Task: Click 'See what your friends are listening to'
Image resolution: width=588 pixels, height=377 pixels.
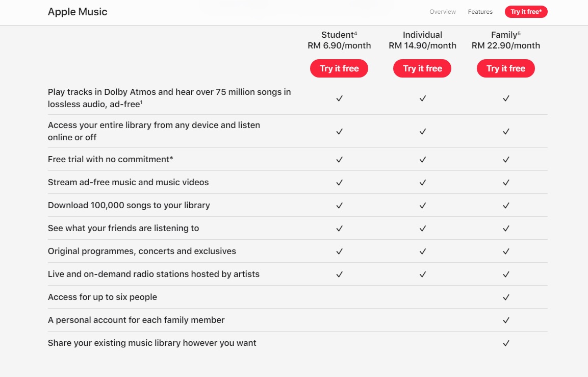Action: [x=123, y=228]
